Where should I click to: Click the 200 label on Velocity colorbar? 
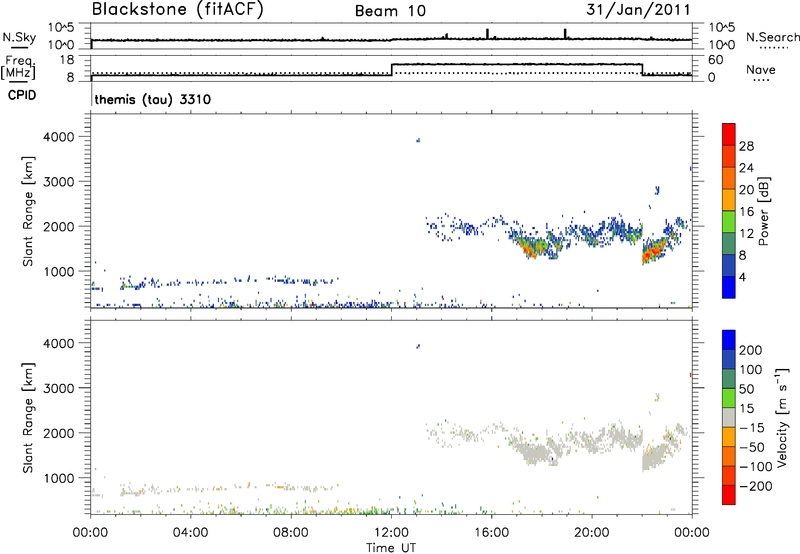click(751, 350)
